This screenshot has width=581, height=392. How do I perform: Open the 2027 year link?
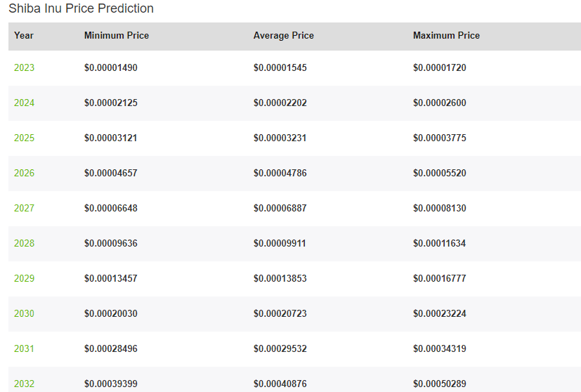point(24,208)
